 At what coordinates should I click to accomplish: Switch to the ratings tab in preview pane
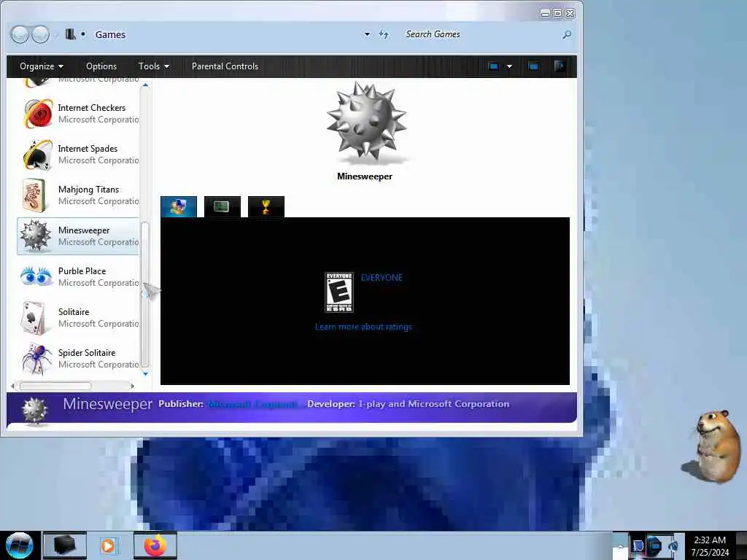coord(179,206)
